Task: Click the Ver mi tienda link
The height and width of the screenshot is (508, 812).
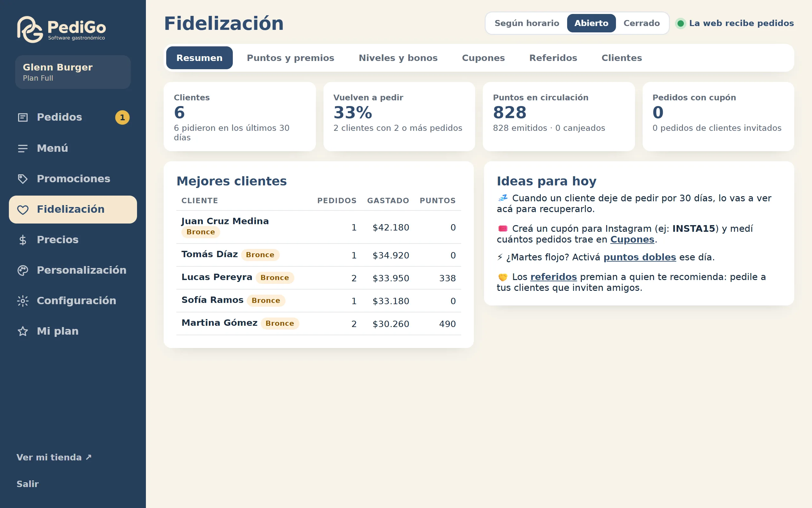Action: 54,457
